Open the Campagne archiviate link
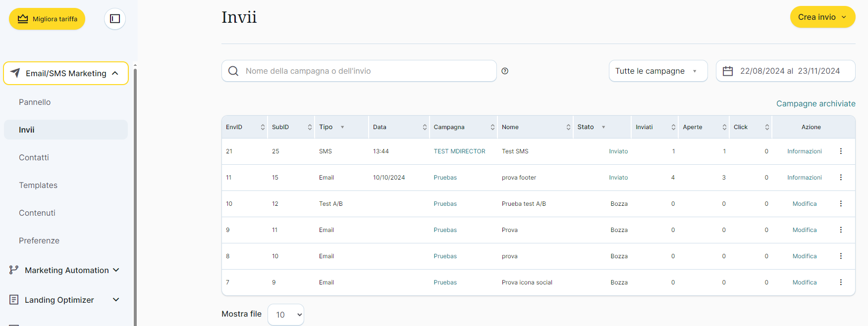Screen dimensions: 868x326 coord(815,103)
